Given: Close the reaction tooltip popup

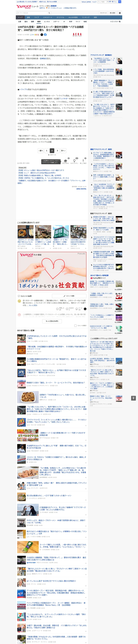Looking at the screenshot, I should pos(60,160).
